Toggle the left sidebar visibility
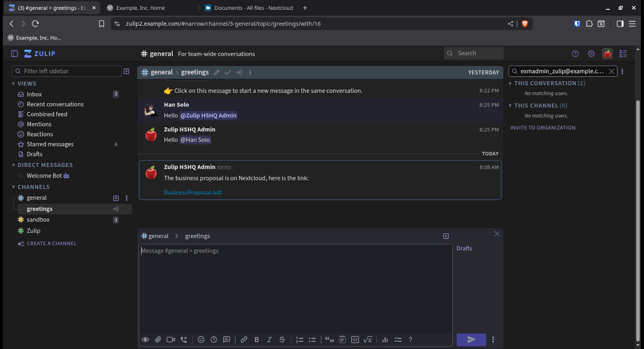644x349 pixels. tap(14, 54)
